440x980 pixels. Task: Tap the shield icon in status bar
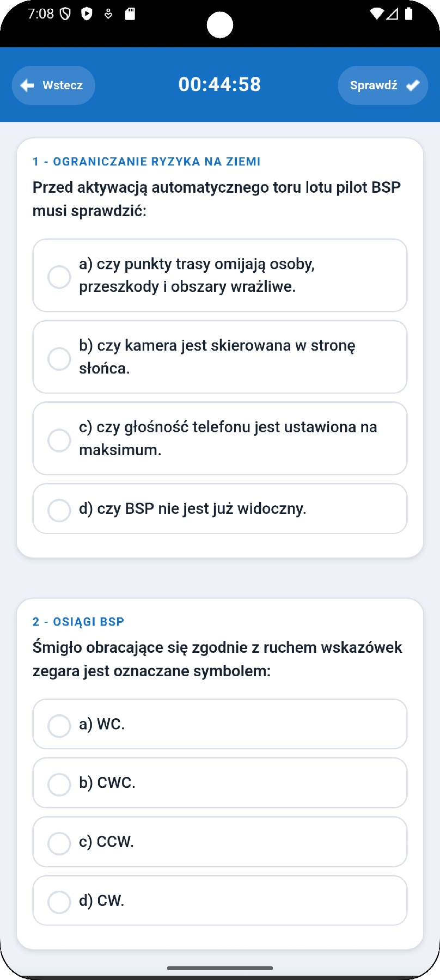[65, 14]
